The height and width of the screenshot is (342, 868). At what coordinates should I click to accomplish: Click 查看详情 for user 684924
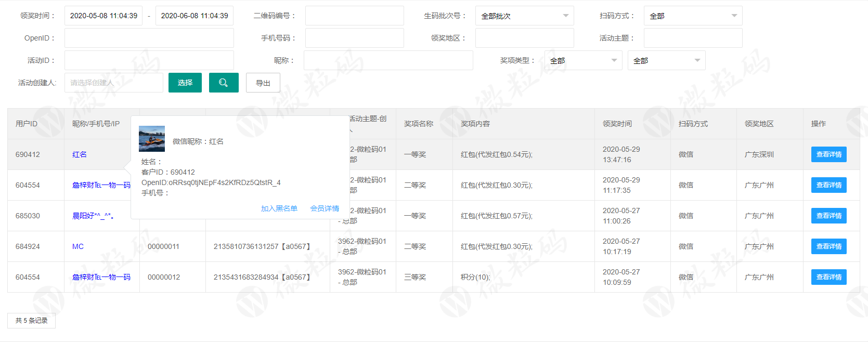pos(828,246)
